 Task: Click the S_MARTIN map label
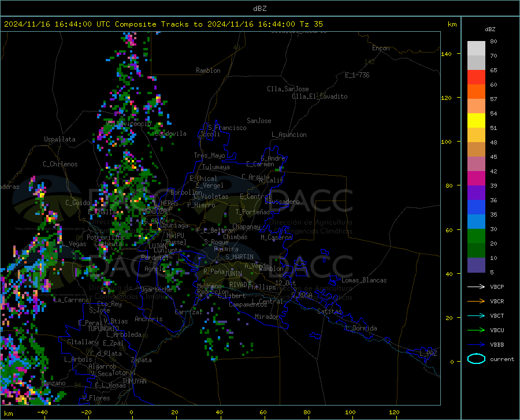(239, 257)
